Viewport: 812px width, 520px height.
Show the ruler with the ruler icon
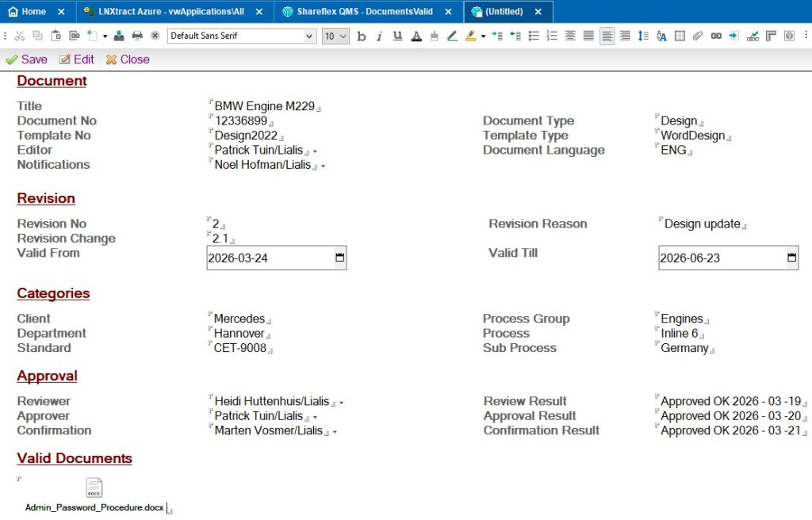pyautogui.click(x=771, y=36)
